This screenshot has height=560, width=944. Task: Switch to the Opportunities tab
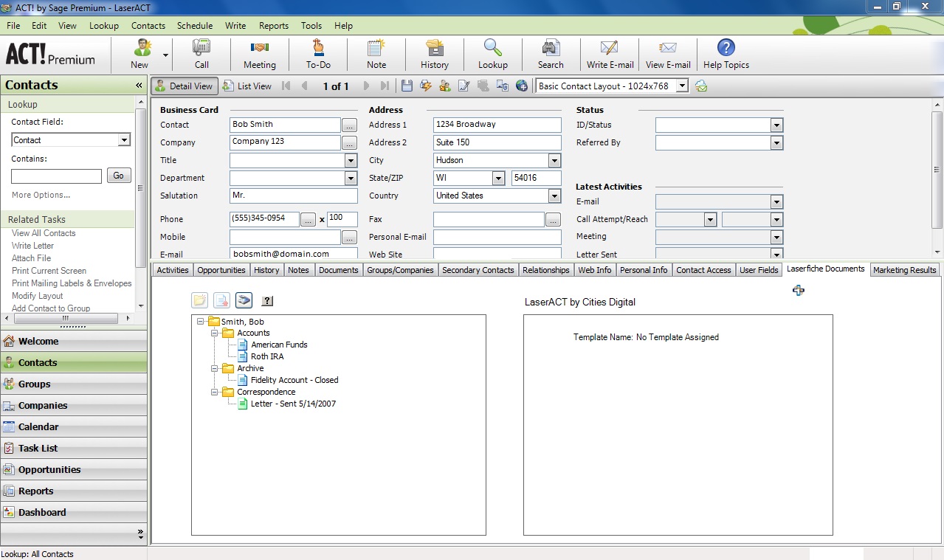(221, 270)
